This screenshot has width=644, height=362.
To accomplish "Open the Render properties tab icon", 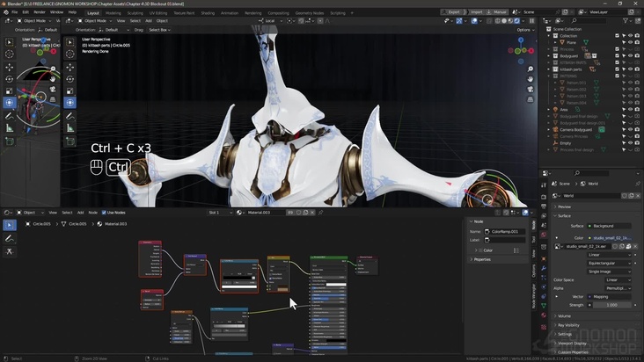I will coord(544,197).
